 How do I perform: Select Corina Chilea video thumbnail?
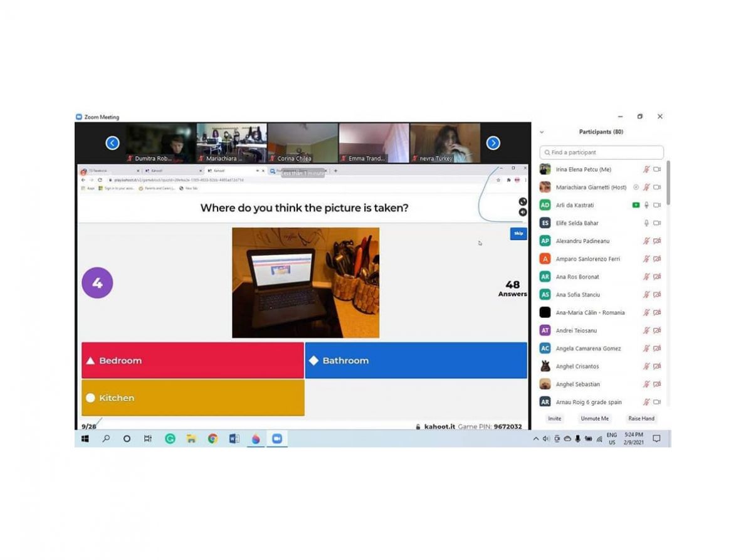(x=303, y=143)
